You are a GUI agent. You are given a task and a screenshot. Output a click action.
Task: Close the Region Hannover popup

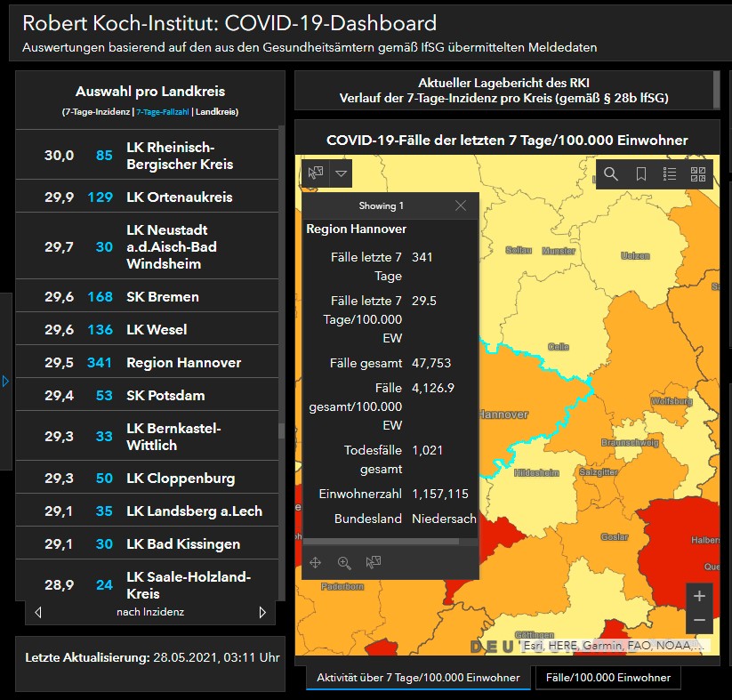pyautogui.click(x=461, y=205)
